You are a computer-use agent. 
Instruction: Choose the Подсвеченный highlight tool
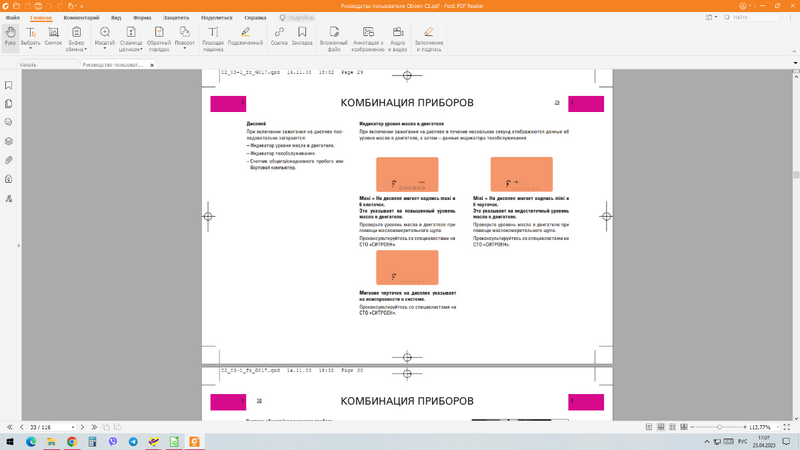245,38
